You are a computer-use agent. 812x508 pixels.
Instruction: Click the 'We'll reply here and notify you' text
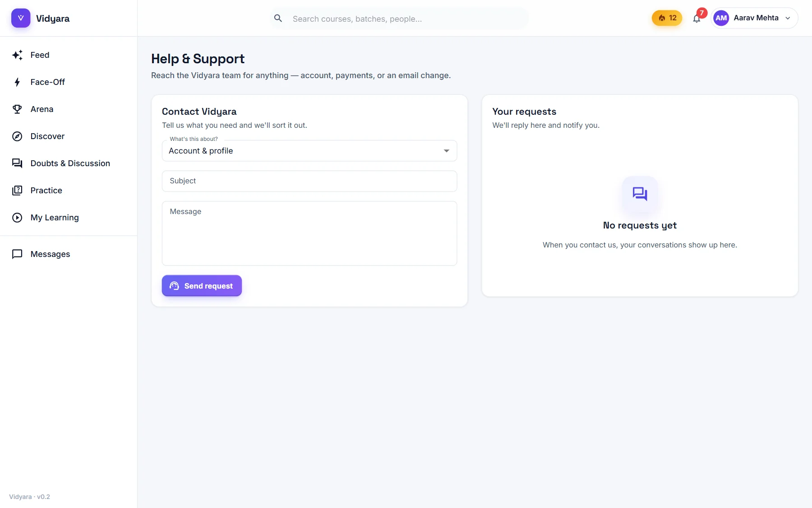(x=546, y=125)
